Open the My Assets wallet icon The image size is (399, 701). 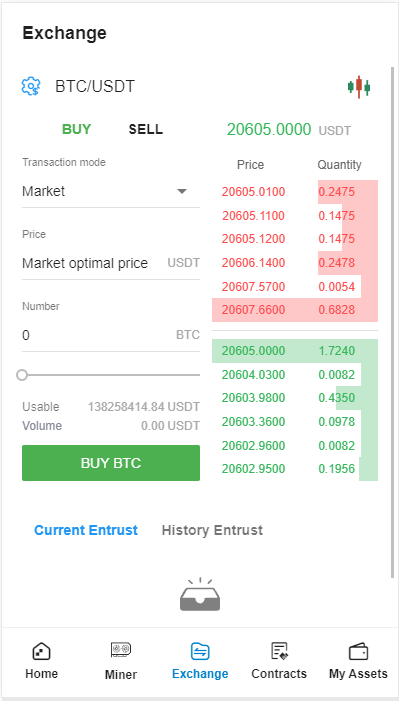click(x=358, y=652)
